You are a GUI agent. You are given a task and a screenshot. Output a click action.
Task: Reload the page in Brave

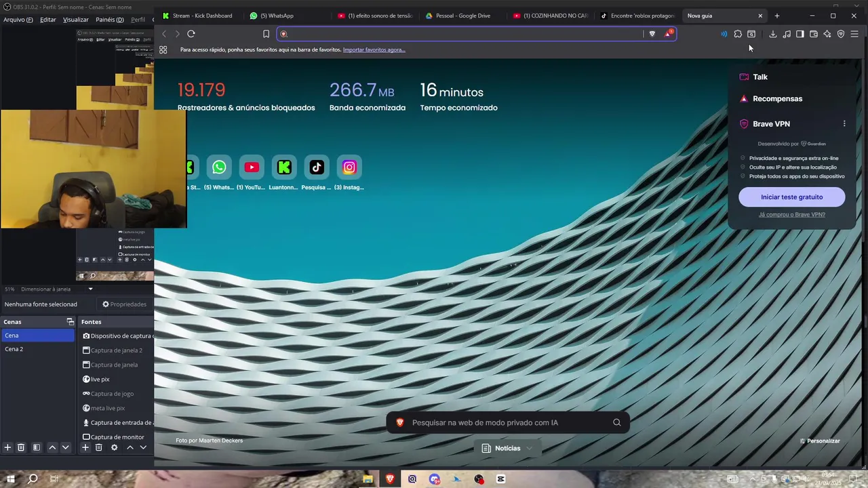point(191,34)
